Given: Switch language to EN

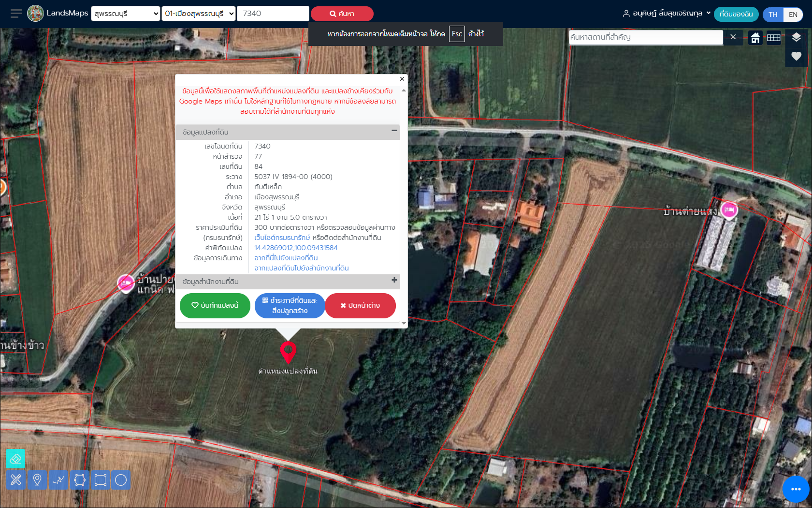Looking at the screenshot, I should click(x=793, y=15).
